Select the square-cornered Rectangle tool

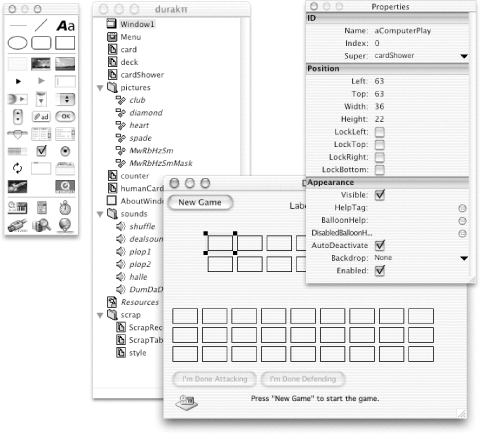pos(65,43)
